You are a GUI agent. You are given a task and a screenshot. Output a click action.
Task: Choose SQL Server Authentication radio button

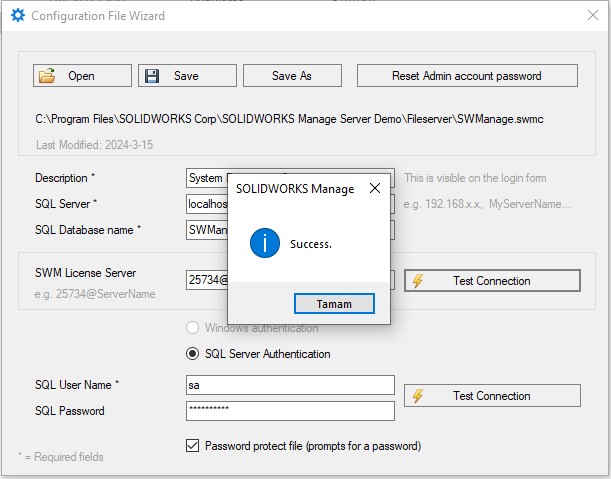pyautogui.click(x=192, y=354)
